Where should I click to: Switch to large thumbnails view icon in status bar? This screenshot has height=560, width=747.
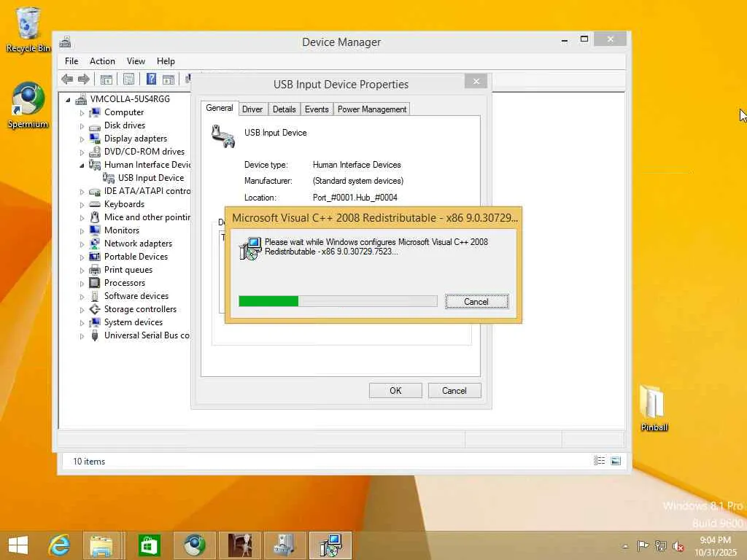[616, 461]
